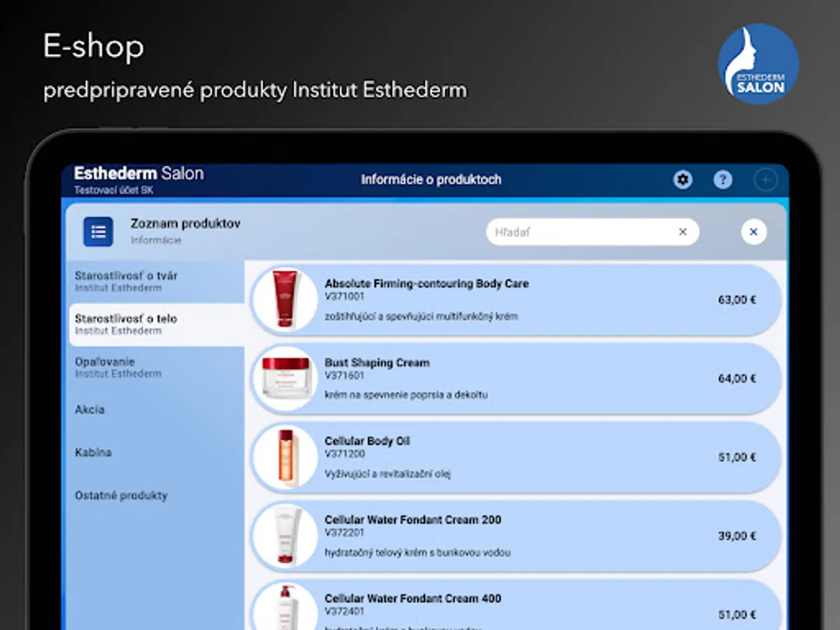Click Cellular Water Fondant Cream 200 thumbnail
The width and height of the screenshot is (840, 630).
pyautogui.click(x=285, y=536)
